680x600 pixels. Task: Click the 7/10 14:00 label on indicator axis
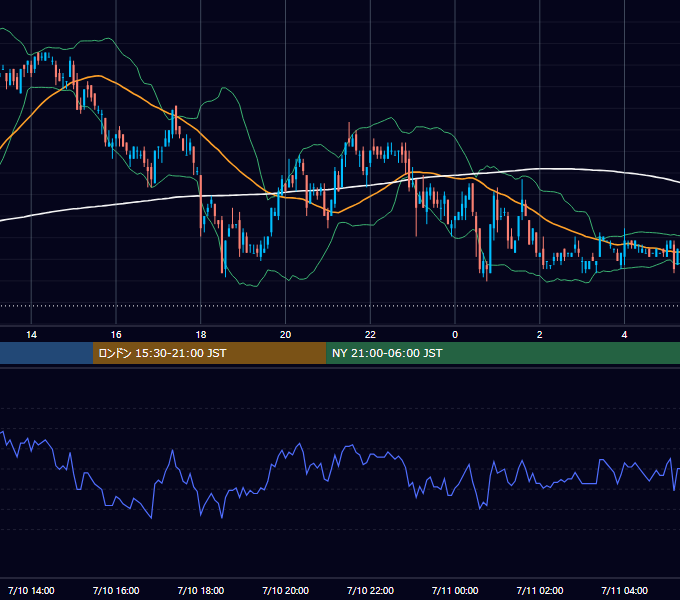31,590
